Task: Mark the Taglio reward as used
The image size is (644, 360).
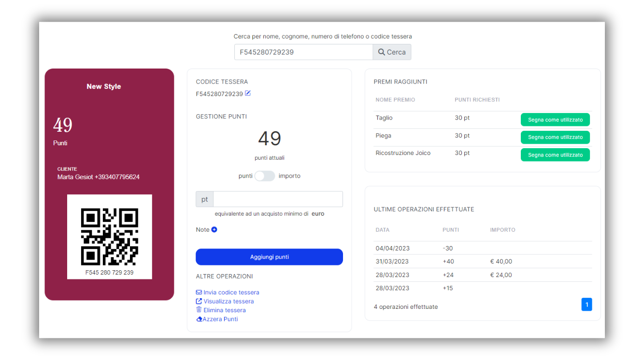Action: click(x=555, y=120)
